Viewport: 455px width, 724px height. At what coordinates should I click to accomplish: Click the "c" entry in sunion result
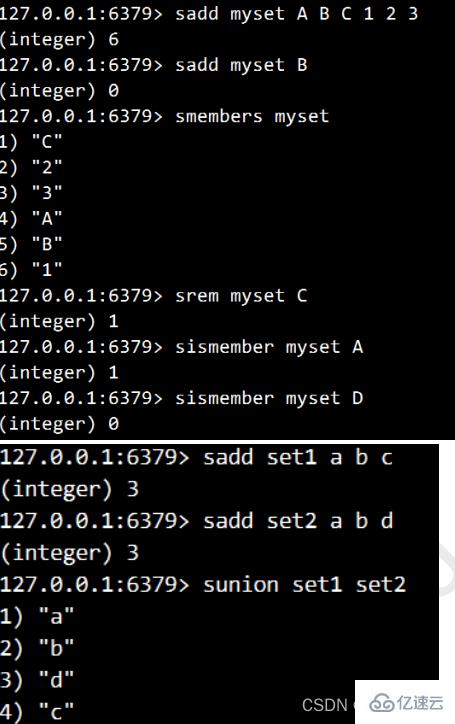tap(56, 712)
